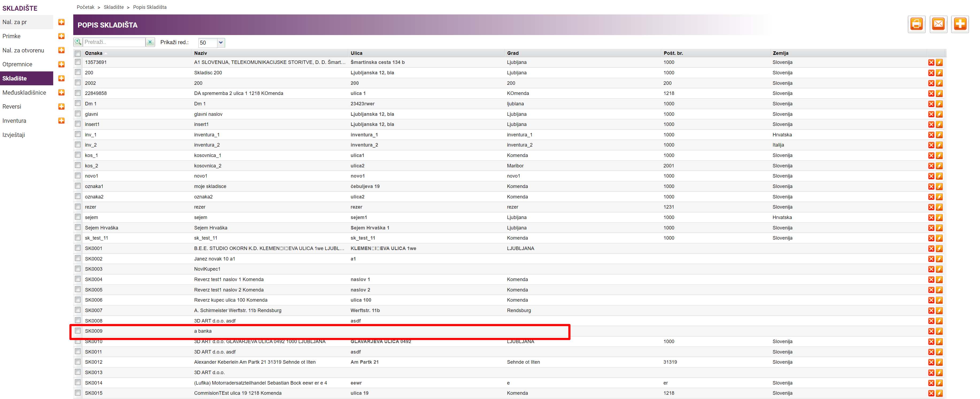Click the search magnifier icon
The height and width of the screenshot is (399, 980).
coord(78,42)
